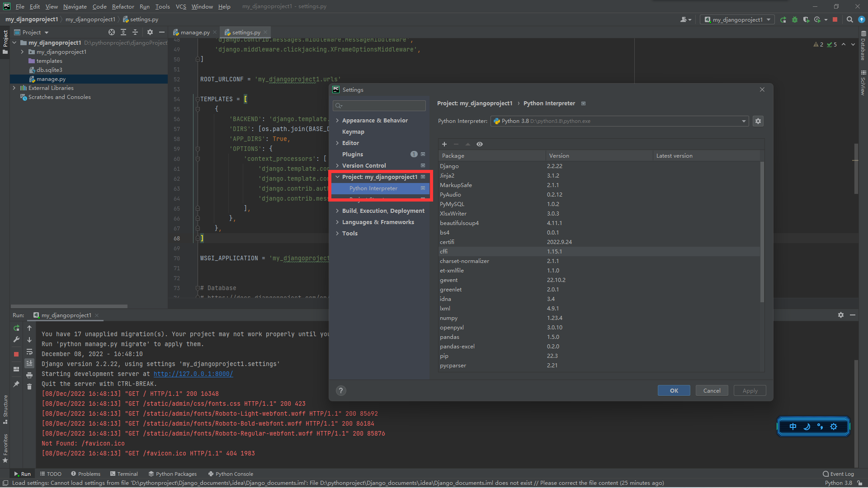Switch to the manage.py editor tab
This screenshot has width=868, height=488.
[x=194, y=33]
